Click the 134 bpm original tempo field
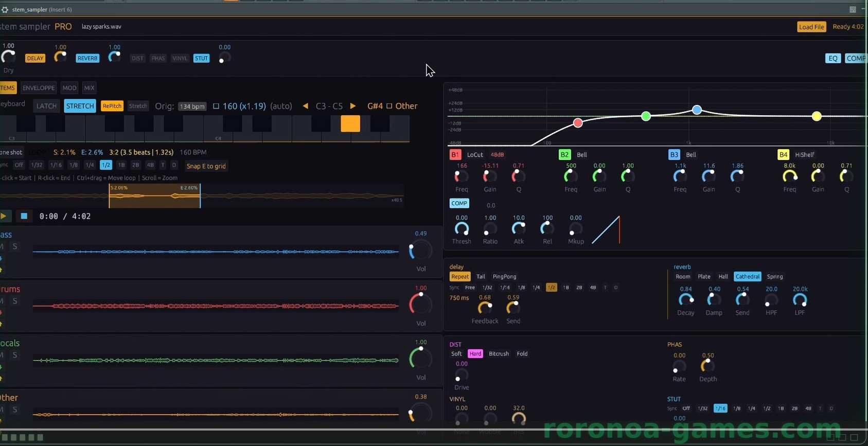The image size is (868, 446). coord(192,106)
